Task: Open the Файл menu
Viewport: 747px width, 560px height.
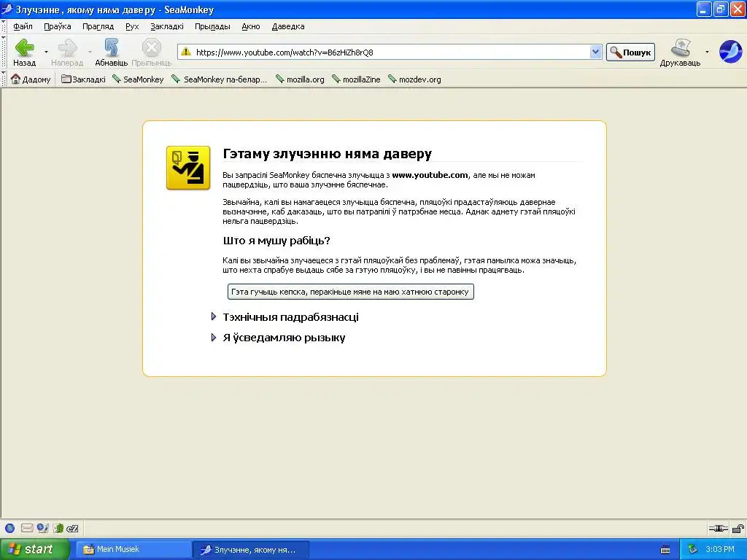Action: [x=23, y=27]
